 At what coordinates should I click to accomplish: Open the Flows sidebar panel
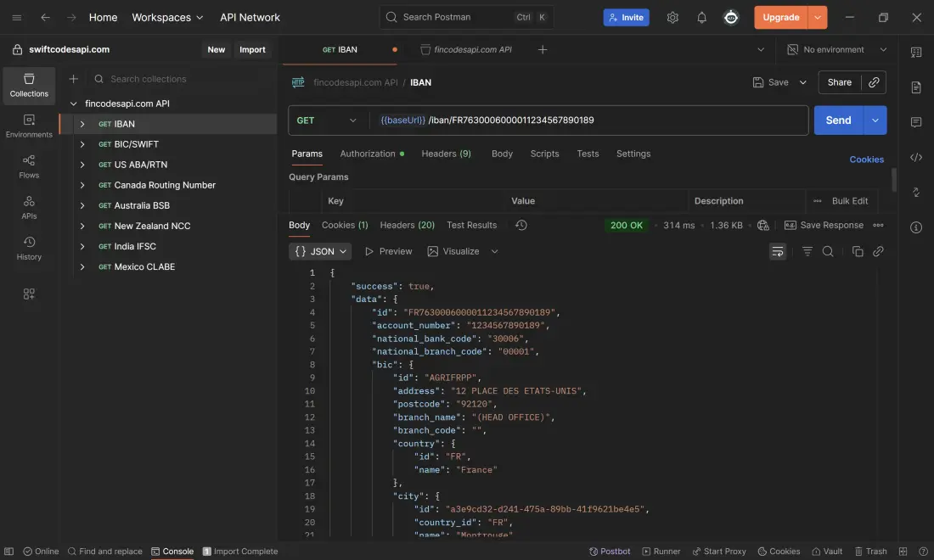point(29,166)
